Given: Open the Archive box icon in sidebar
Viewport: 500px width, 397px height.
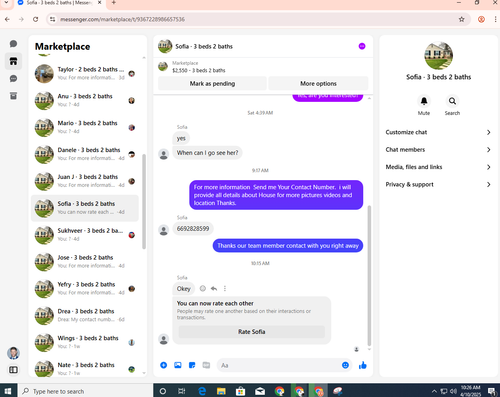Looking at the screenshot, I should point(13,96).
